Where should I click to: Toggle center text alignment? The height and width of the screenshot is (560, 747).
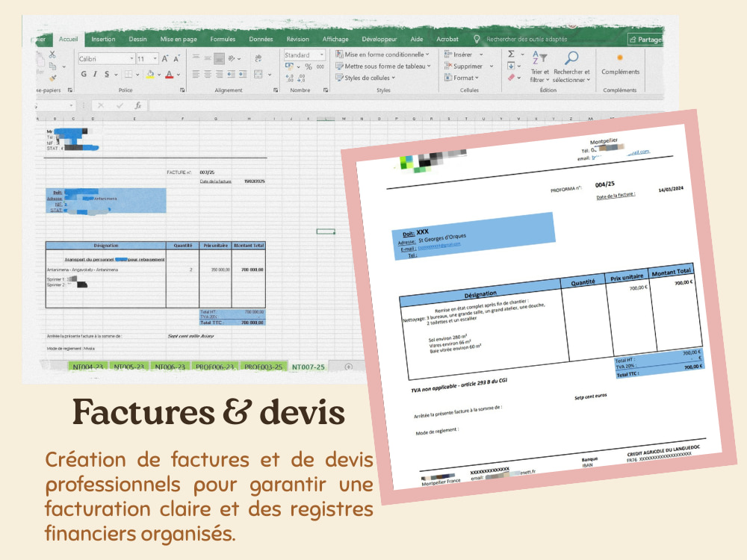coord(208,74)
